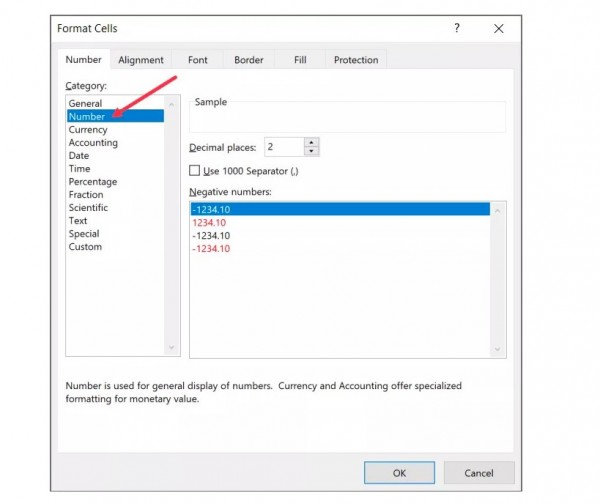Select highlighted -1234.10 negative format
This screenshot has height=504, width=600.
[x=340, y=209]
